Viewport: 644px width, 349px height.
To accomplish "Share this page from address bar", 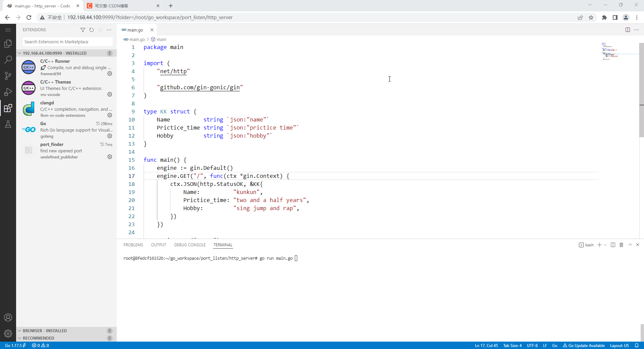I will point(580,17).
